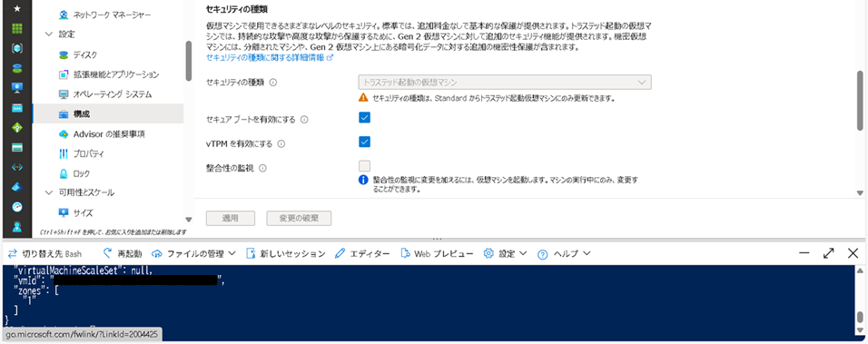
Task: Collapse the 設定 section
Action: (x=49, y=34)
